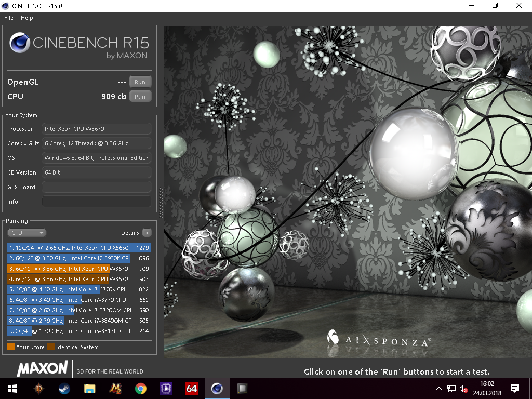Image resolution: width=532 pixels, height=399 pixels.
Task: Open the Action Center notifications icon
Action: tap(515, 389)
